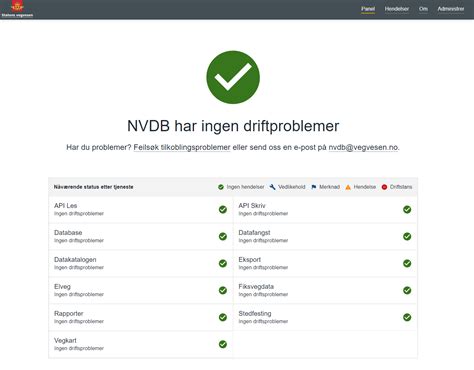Screen dimensions: 474x370
Task: Click the green check icon beside Rapporter
Action: click(223, 317)
